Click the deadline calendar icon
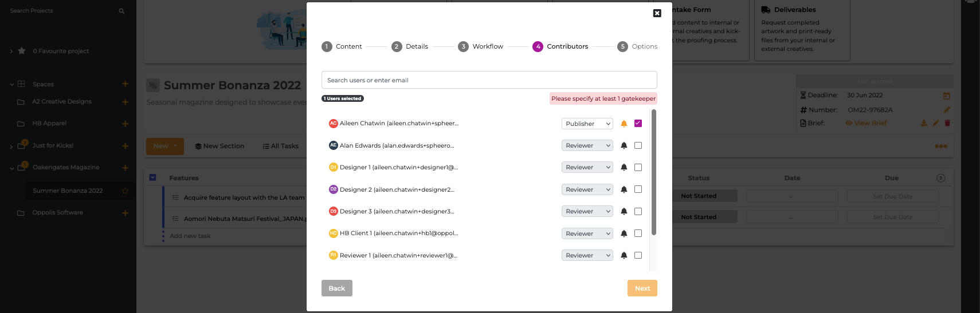Viewport: 980px width, 313px height. [947, 96]
